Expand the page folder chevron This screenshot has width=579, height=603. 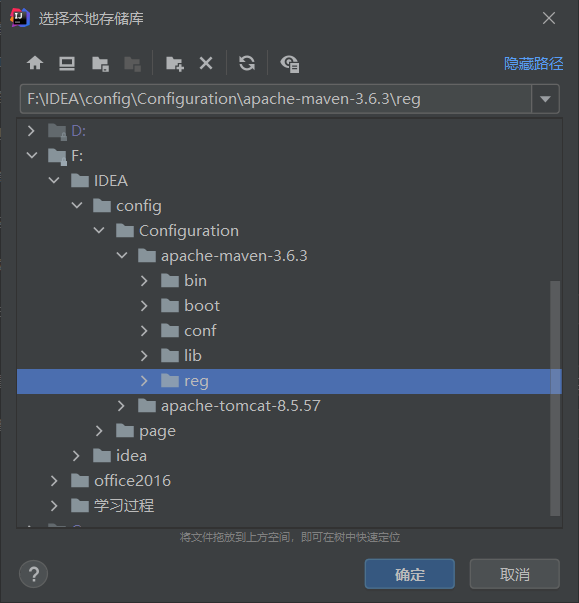99,431
